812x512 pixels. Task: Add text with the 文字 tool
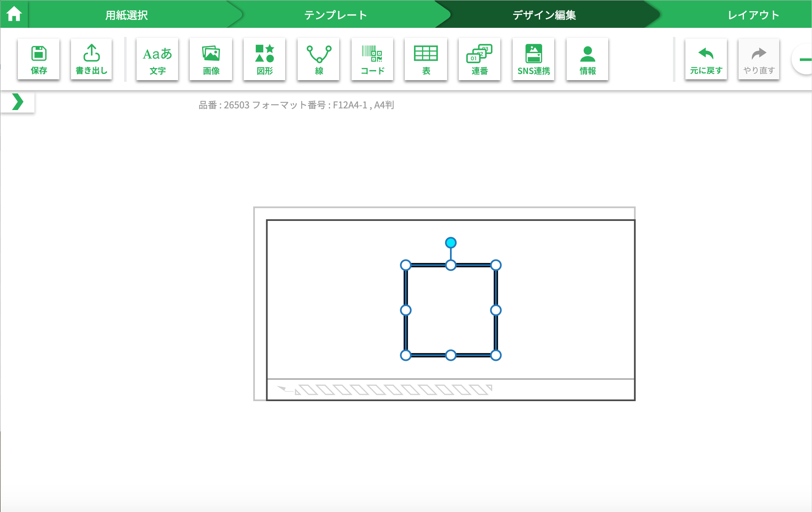[157, 59]
